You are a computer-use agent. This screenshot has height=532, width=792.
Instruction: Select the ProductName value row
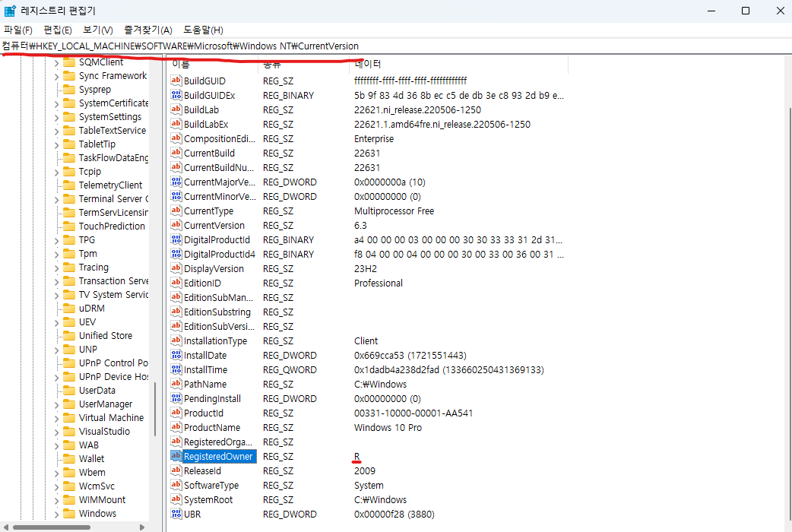(x=369, y=427)
